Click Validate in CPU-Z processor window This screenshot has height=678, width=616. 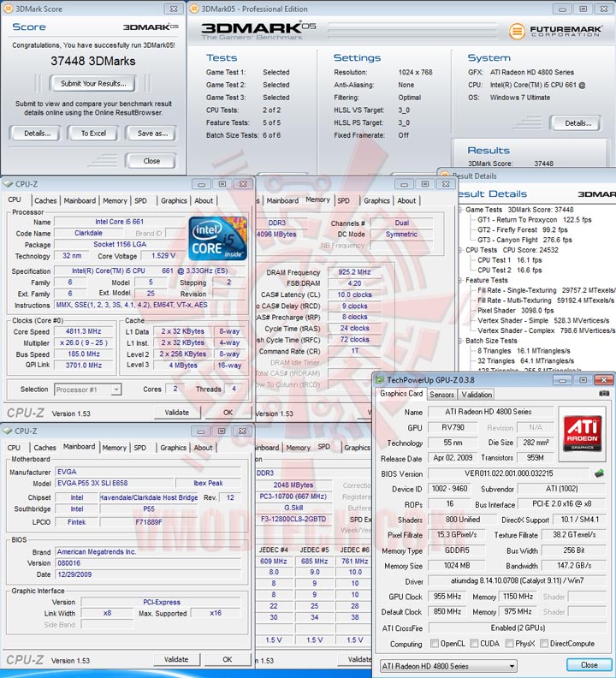[177, 413]
